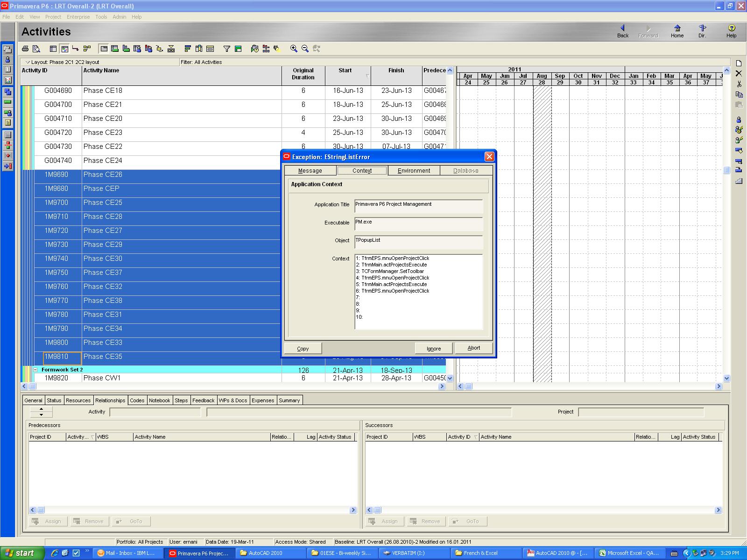Click the Print icon in toolbar

pos(25,49)
